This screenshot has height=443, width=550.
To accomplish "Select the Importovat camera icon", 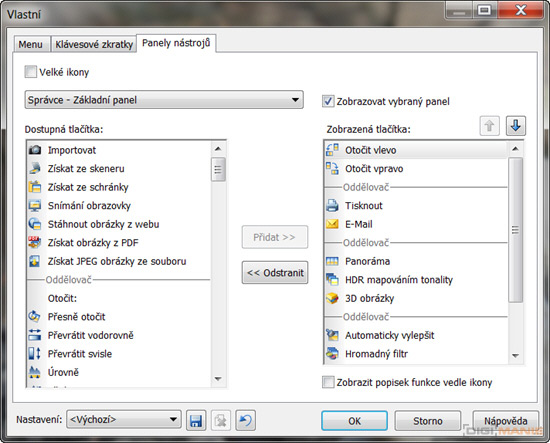I will (34, 150).
